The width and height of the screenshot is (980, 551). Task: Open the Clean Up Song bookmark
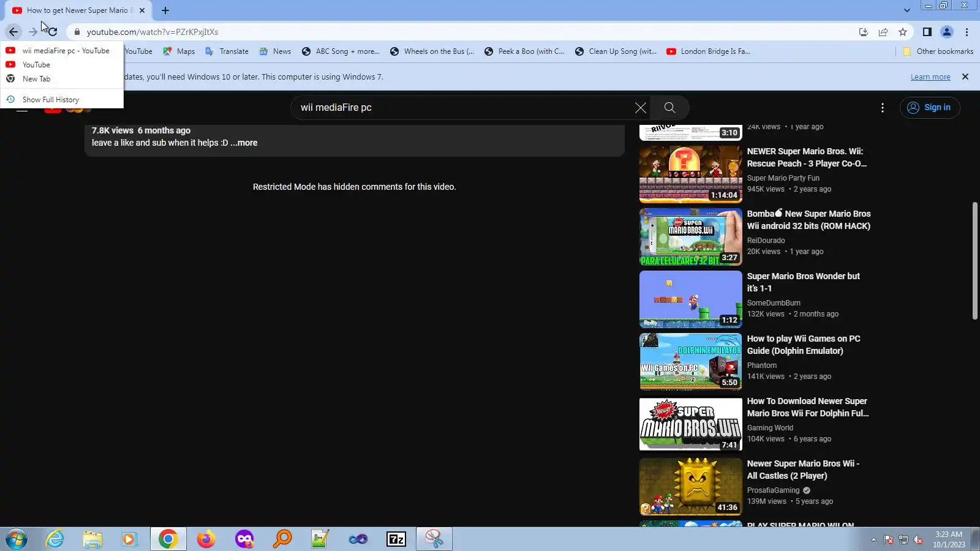[x=616, y=51]
